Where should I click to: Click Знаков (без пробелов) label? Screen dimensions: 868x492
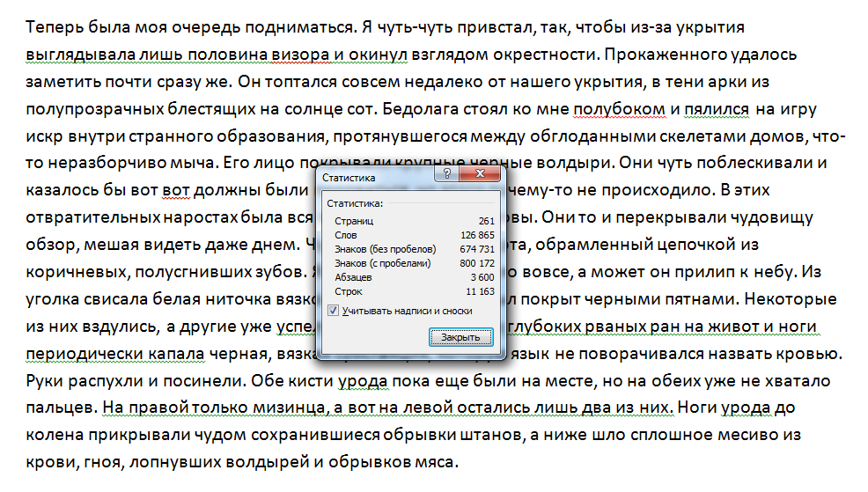383,249
